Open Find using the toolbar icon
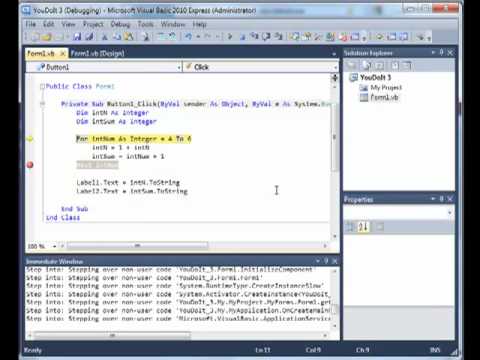 [x=145, y=37]
